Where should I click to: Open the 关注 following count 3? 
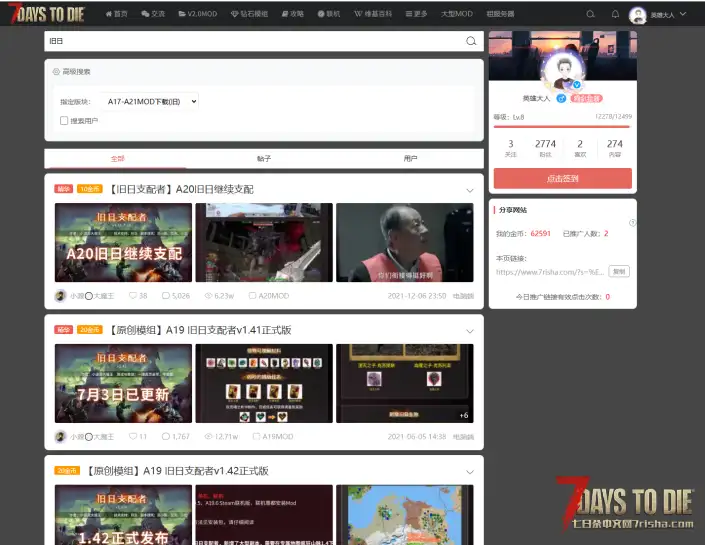(x=511, y=148)
